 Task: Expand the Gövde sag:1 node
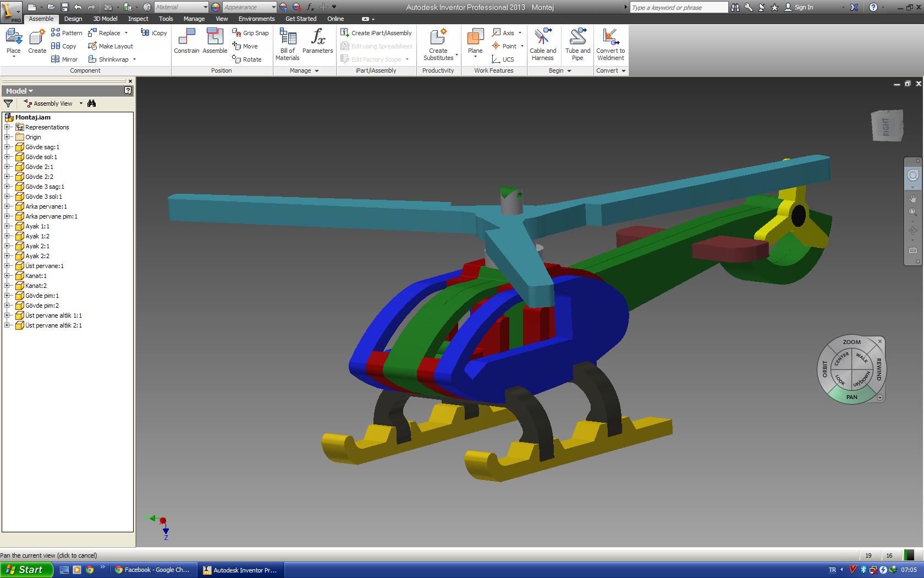click(x=8, y=147)
